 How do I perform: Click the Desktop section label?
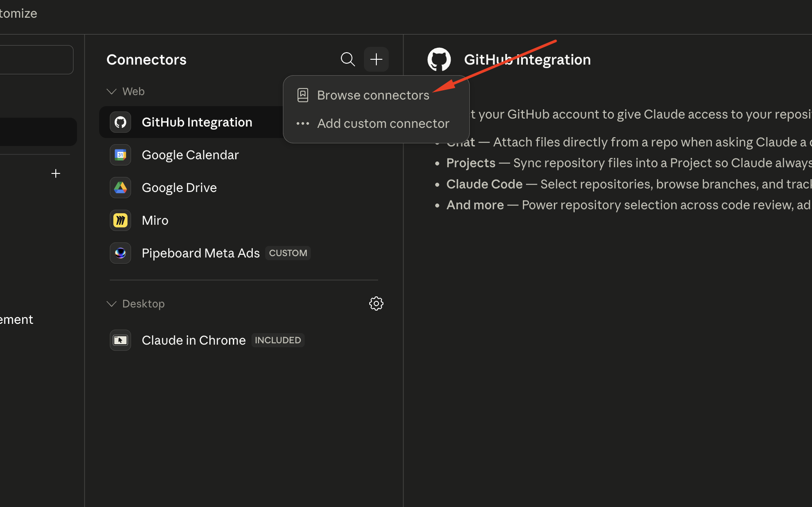143,304
